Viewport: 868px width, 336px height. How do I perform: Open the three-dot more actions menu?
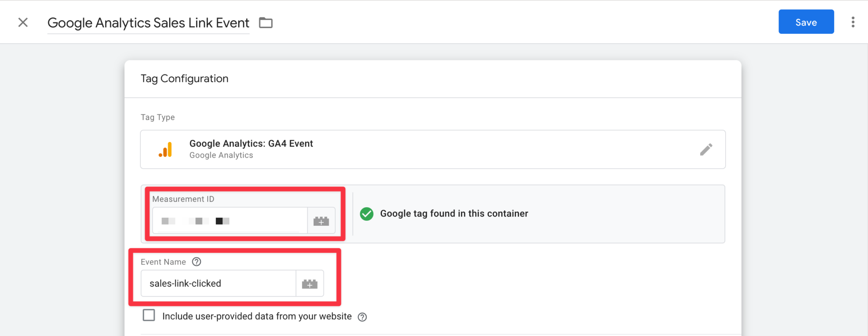[x=853, y=22]
